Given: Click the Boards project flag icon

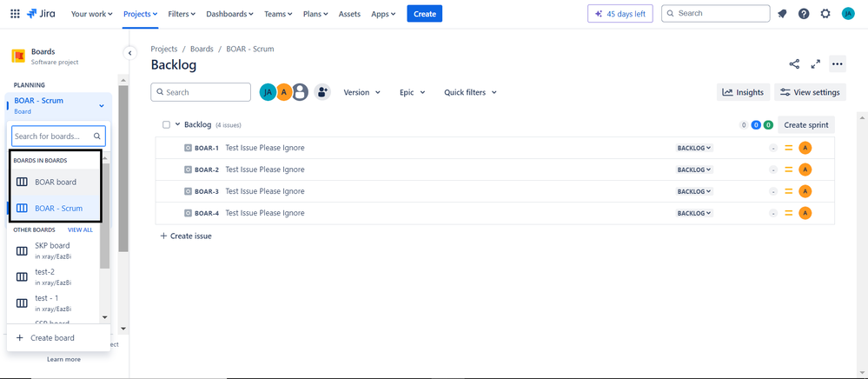Looking at the screenshot, I should tap(18, 56).
